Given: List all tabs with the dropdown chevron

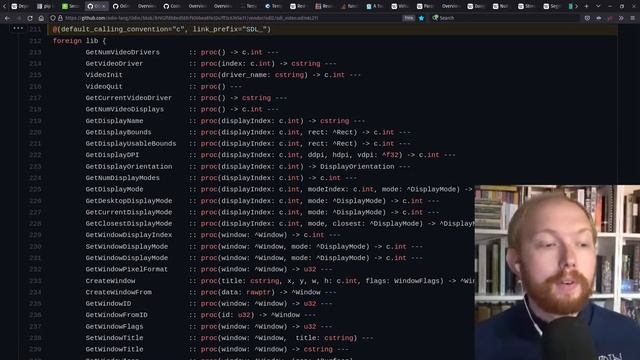Looking at the screenshot, I should coord(598,6).
